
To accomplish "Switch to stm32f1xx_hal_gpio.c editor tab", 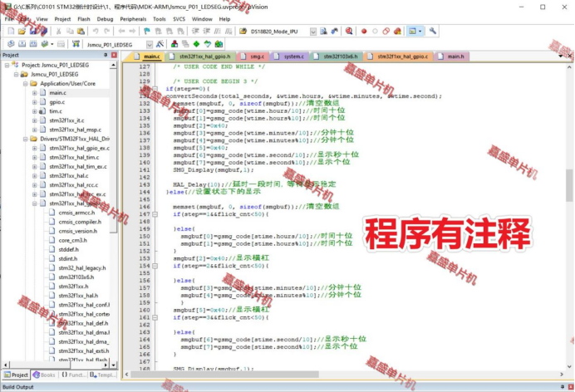I will [x=399, y=56].
